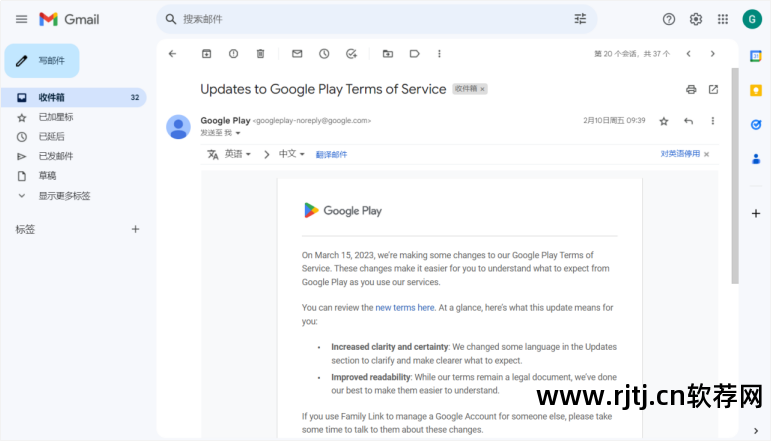Screen dimensions: 772x442
Task: Star the Google Play message
Action: click(x=664, y=121)
